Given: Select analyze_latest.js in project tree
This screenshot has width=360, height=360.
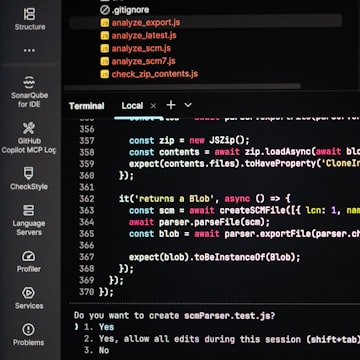Looking at the screenshot, I should [144, 36].
